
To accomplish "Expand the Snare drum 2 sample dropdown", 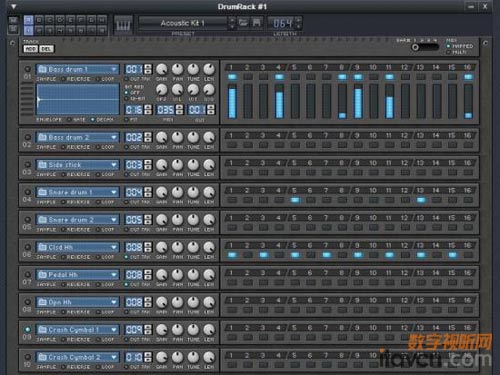I will 114,220.
